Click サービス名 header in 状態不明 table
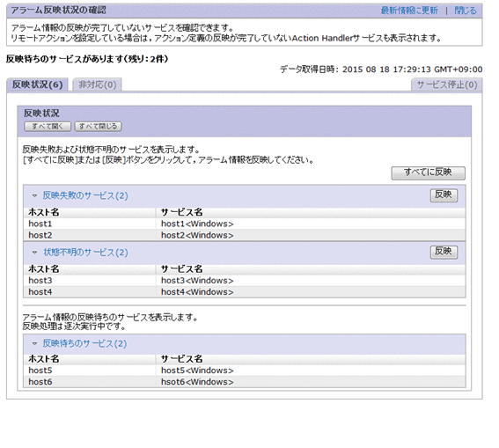The image size is (499, 448). click(181, 269)
